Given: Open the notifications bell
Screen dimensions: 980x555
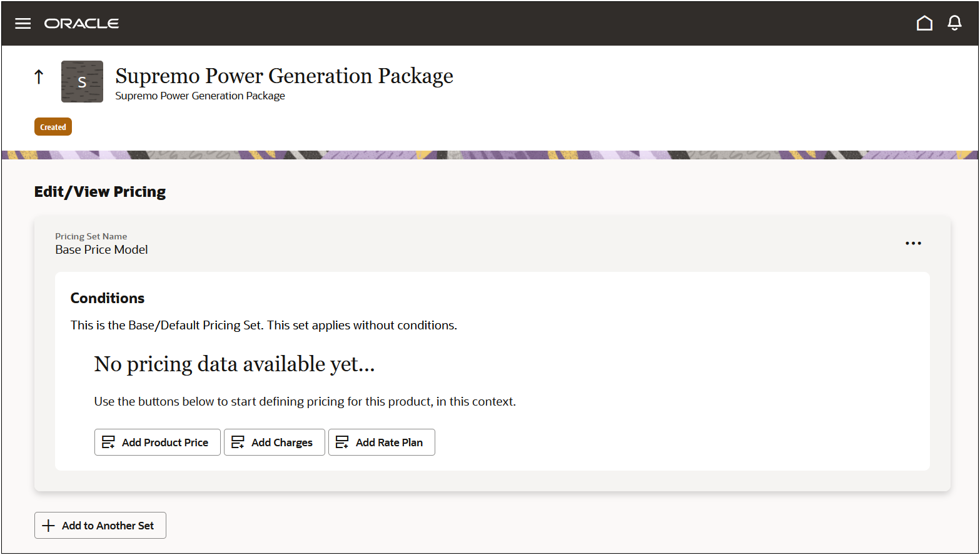Looking at the screenshot, I should [x=954, y=23].
